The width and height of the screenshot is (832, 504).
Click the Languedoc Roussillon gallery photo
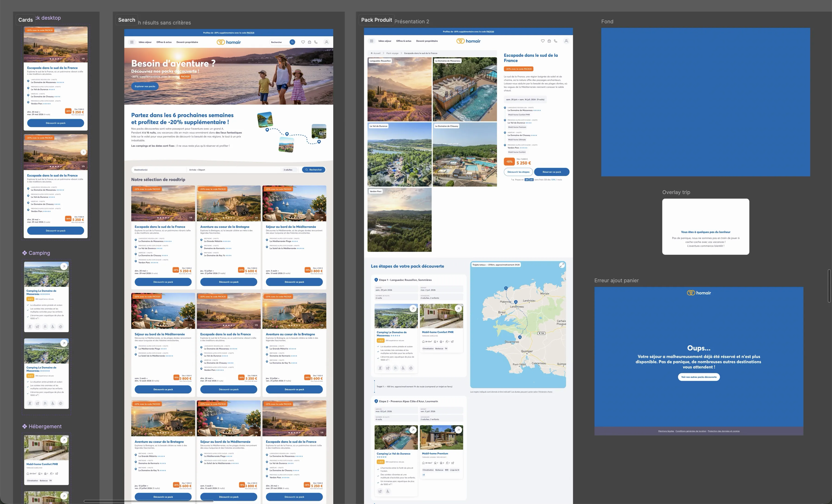click(399, 89)
